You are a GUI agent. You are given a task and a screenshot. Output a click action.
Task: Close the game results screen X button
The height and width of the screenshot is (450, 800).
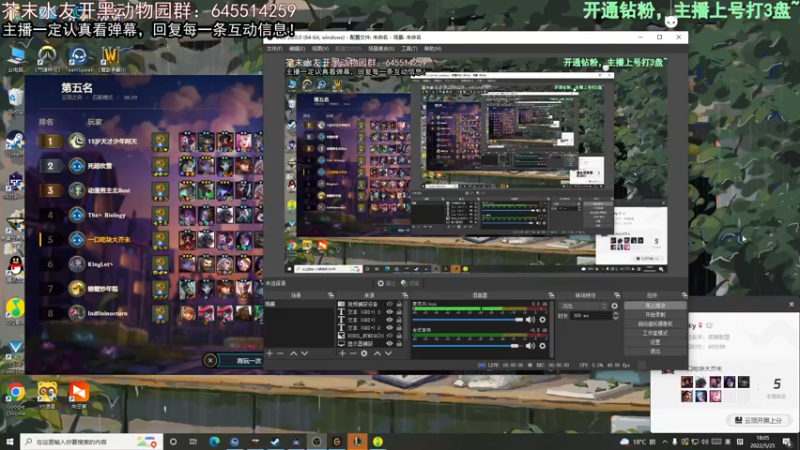(210, 361)
